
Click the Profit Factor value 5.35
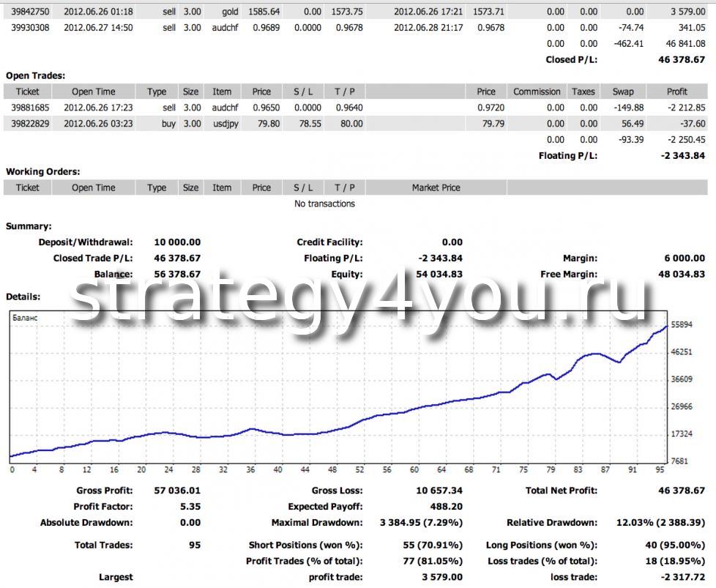tap(190, 507)
